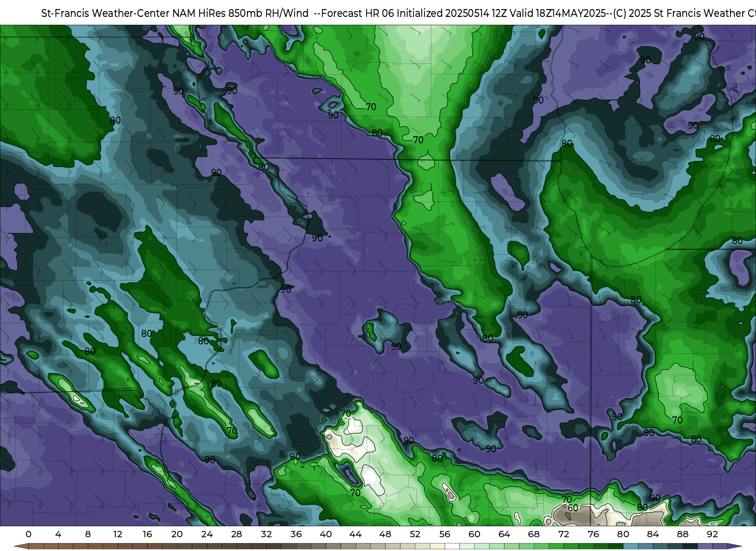Click the '52' label on the color scale
The image size is (756, 551).
[x=415, y=534]
